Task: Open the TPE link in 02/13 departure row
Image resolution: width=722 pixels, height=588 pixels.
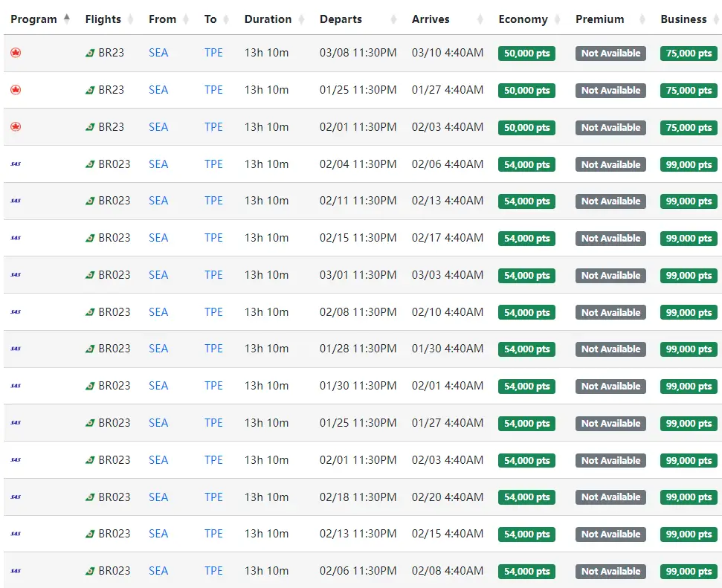Action: pos(213,534)
